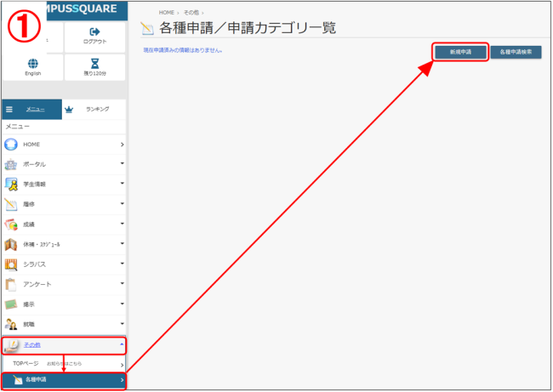Click the ログアウト logout icon
This screenshot has width=553, height=392.
[94, 32]
